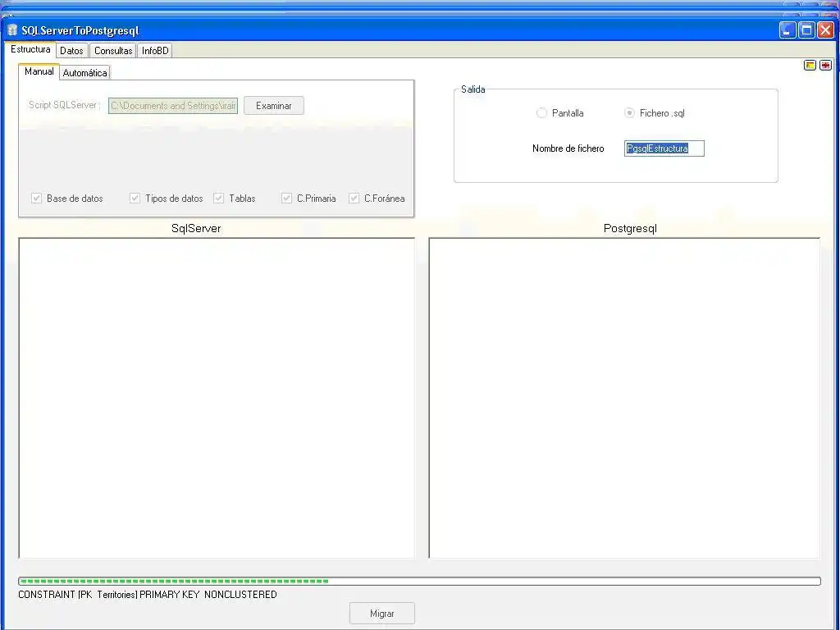Open the InfoBD tab
The width and height of the screenshot is (840, 630).
(155, 50)
